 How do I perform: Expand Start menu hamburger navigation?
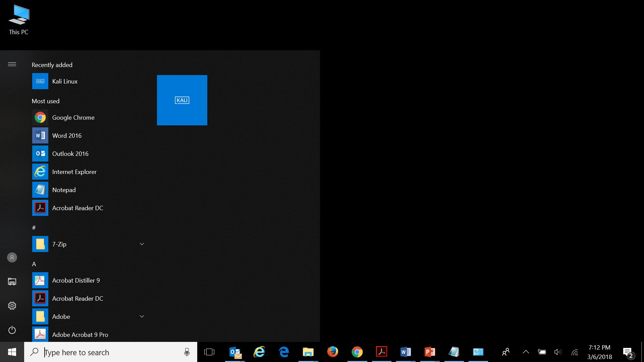tap(12, 64)
